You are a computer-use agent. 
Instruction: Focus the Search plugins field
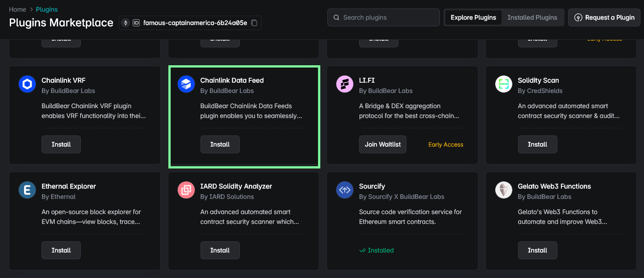(384, 17)
